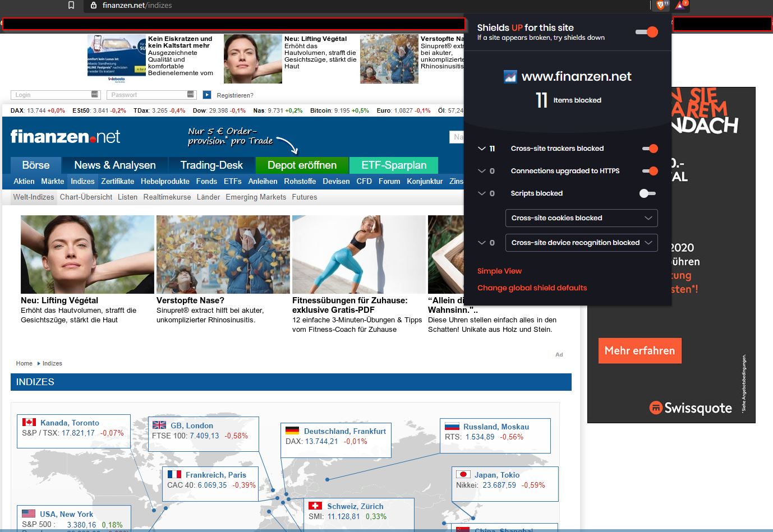The width and height of the screenshot is (773, 532).
Task: Open the Brave Rewards triangle icon
Action: [681, 5]
